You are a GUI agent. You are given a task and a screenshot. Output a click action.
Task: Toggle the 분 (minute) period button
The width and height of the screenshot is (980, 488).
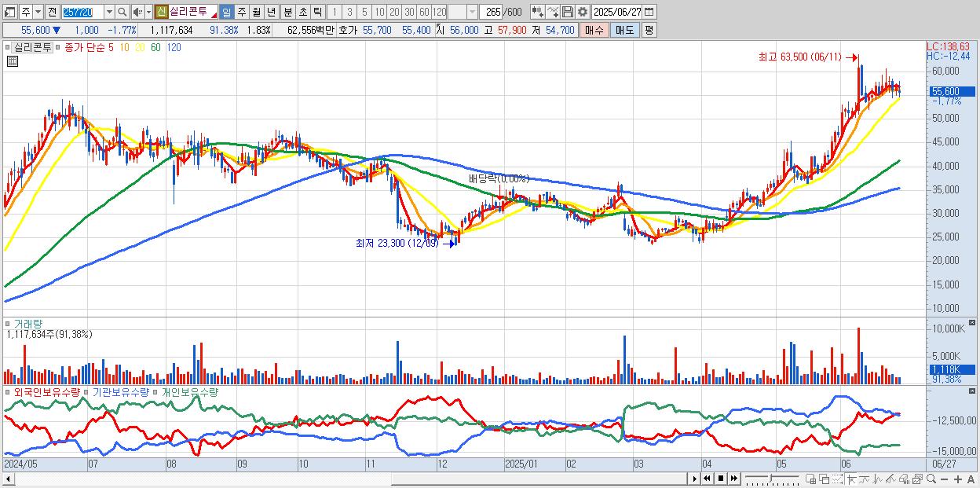[x=287, y=12]
